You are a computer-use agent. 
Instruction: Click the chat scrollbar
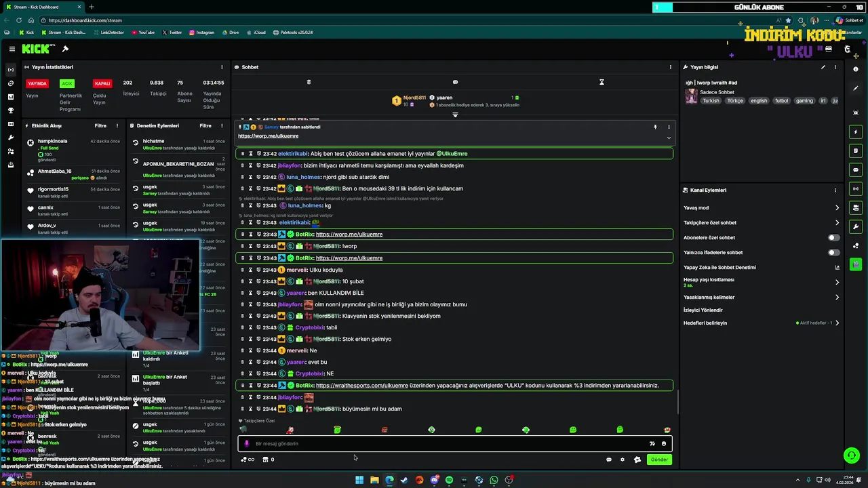click(x=677, y=403)
